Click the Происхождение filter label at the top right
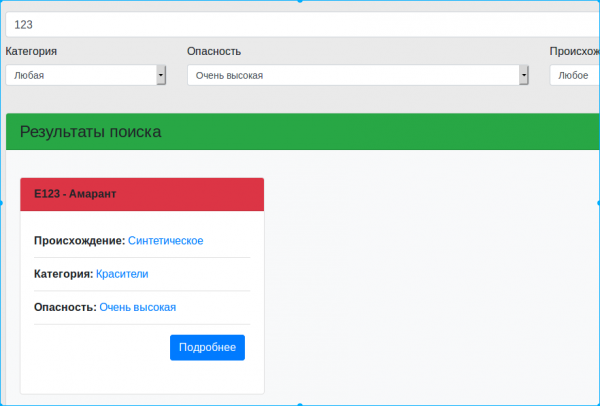Screen dimensions: 600x406 574,51
